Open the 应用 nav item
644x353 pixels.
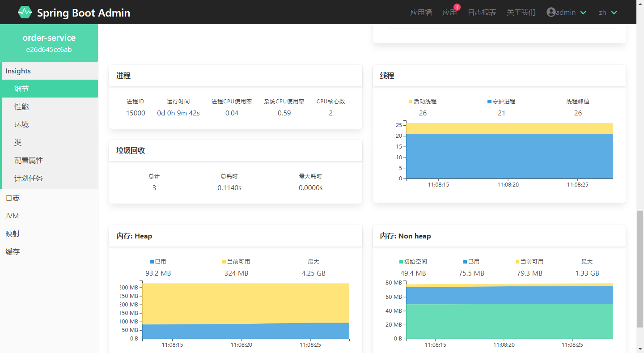click(x=449, y=13)
